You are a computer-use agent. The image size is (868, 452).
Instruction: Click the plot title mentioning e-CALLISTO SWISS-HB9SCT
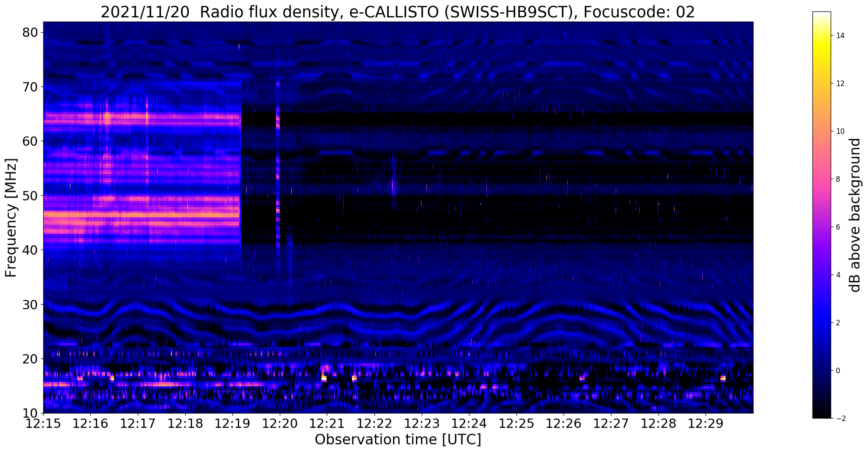coord(398,12)
